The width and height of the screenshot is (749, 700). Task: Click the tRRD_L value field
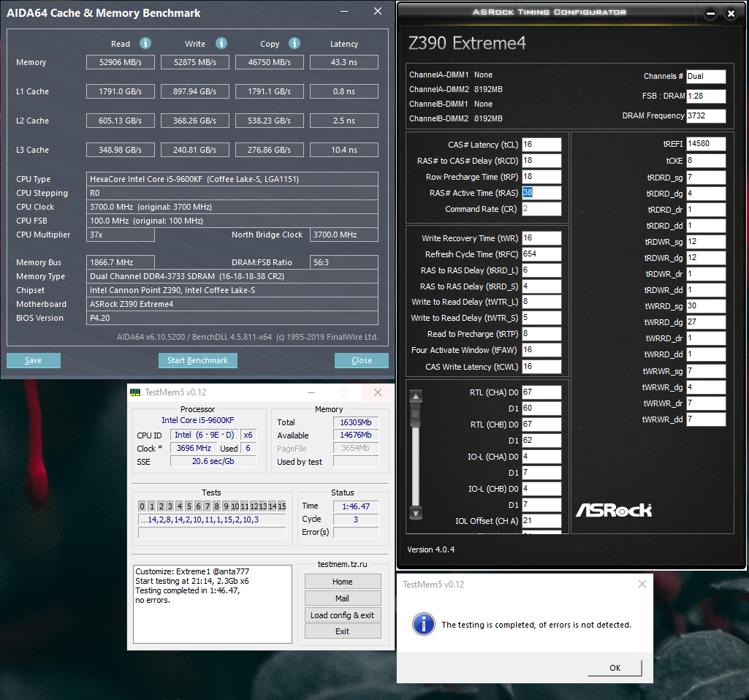[x=541, y=270]
